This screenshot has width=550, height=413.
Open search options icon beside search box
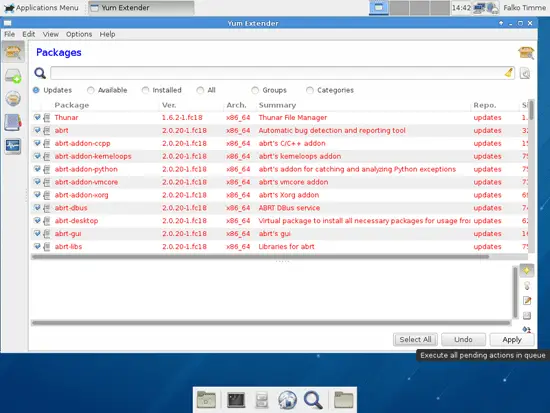[525, 73]
